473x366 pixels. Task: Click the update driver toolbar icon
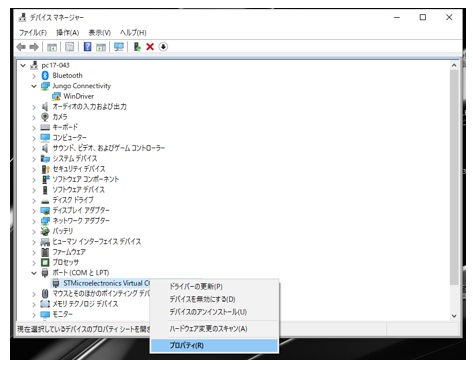tap(137, 47)
